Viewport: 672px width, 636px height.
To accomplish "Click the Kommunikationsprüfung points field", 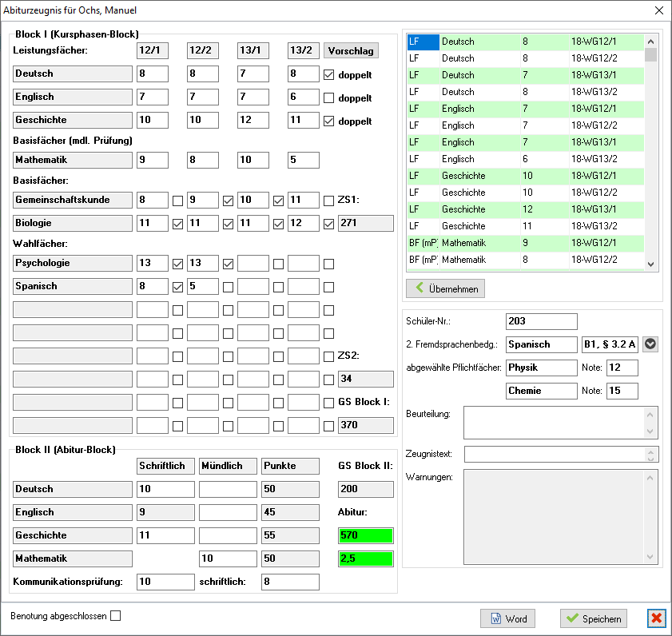I will point(165,582).
